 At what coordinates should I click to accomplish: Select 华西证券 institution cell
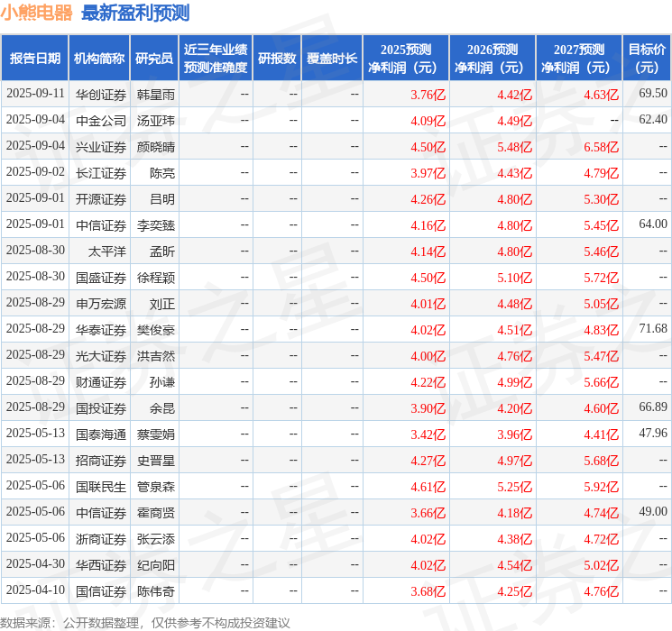click(x=101, y=565)
